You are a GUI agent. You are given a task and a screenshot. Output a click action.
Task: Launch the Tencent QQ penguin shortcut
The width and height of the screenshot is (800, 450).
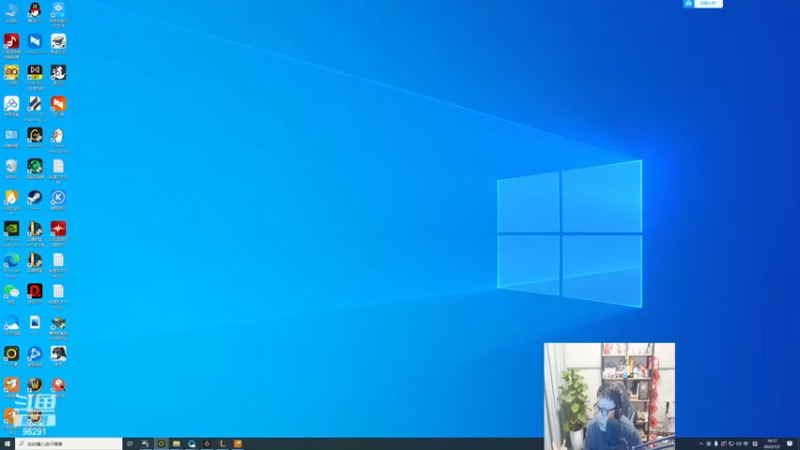35,10
